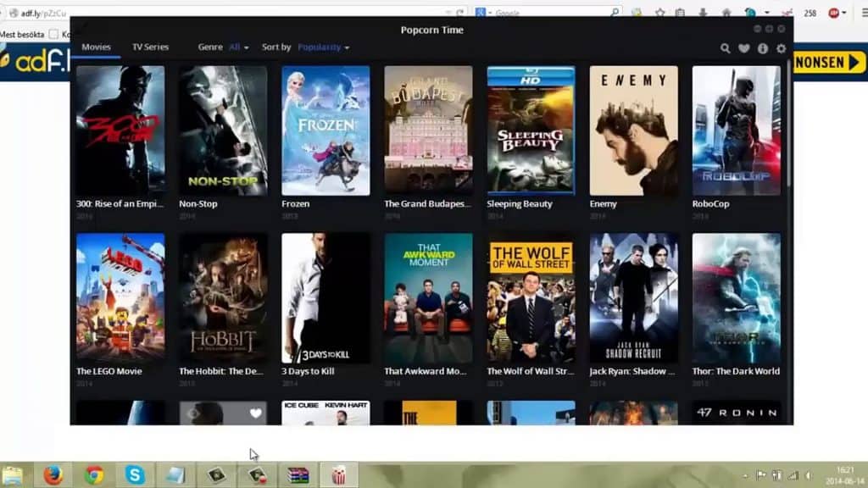Viewport: 868px width, 488px height.
Task: Open the Enemy movie poster
Action: pos(634,130)
